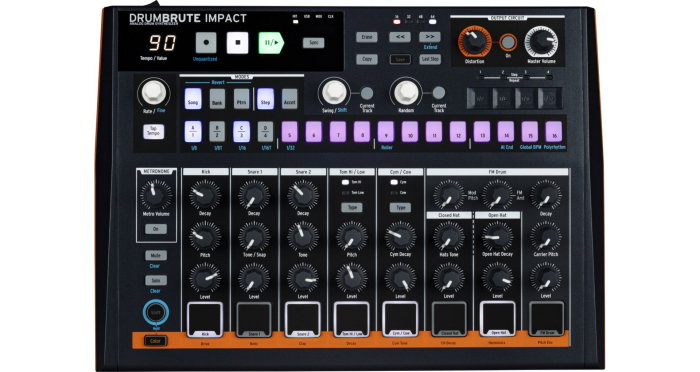
Task: Toggle the Output Circuit On button
Action: [x=508, y=42]
